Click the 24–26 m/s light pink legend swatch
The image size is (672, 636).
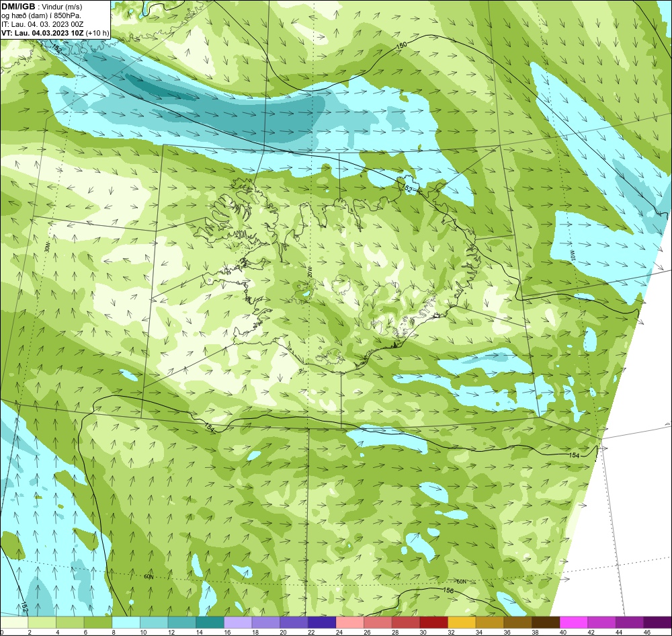click(350, 623)
